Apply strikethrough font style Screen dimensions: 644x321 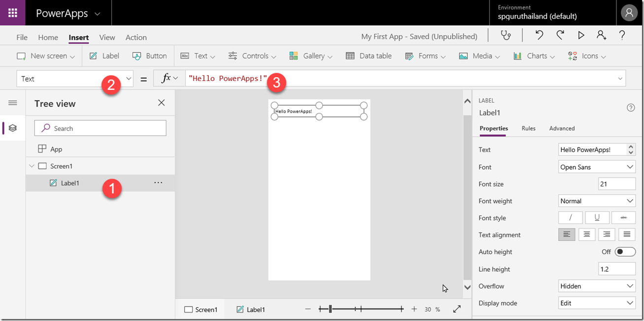623,218
